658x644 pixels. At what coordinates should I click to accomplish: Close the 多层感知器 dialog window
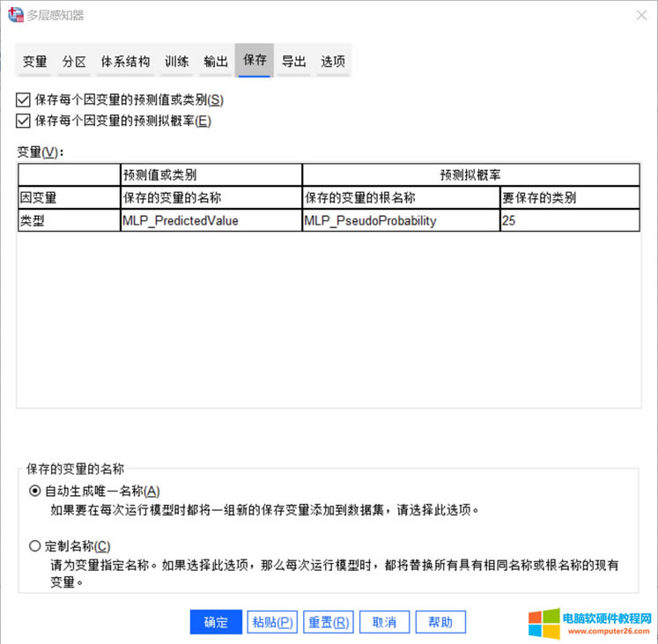(x=640, y=15)
